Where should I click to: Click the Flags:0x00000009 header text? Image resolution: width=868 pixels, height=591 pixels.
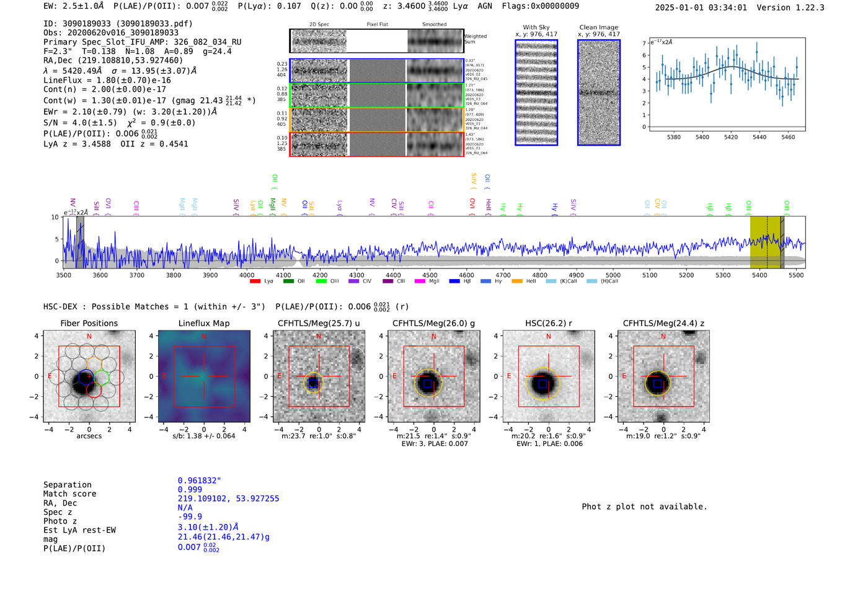(x=541, y=6)
